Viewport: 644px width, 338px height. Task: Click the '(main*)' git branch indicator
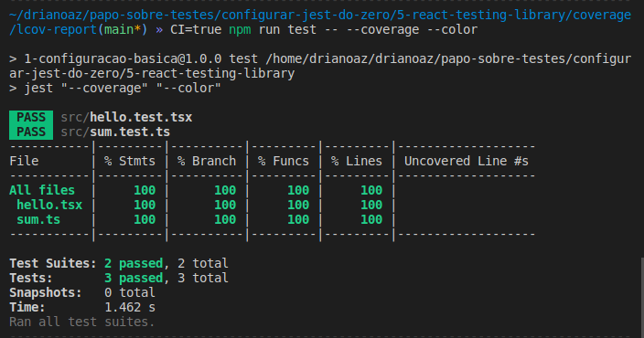point(123,29)
